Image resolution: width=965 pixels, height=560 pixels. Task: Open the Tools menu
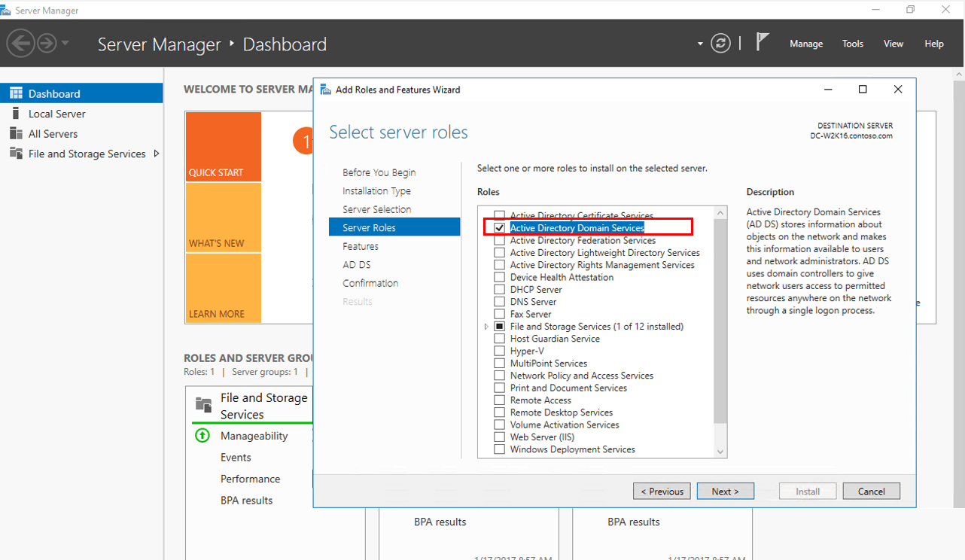pyautogui.click(x=852, y=44)
